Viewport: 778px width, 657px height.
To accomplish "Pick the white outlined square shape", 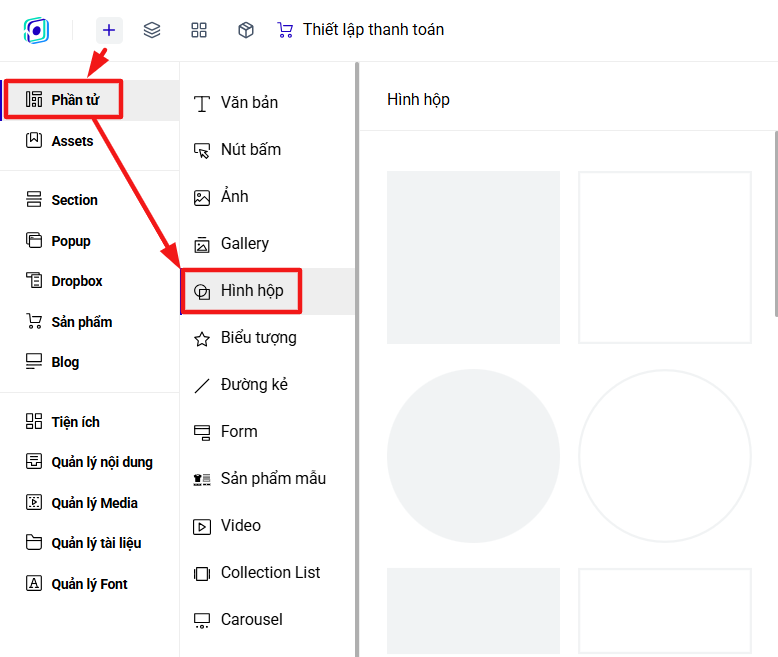I will point(665,258).
